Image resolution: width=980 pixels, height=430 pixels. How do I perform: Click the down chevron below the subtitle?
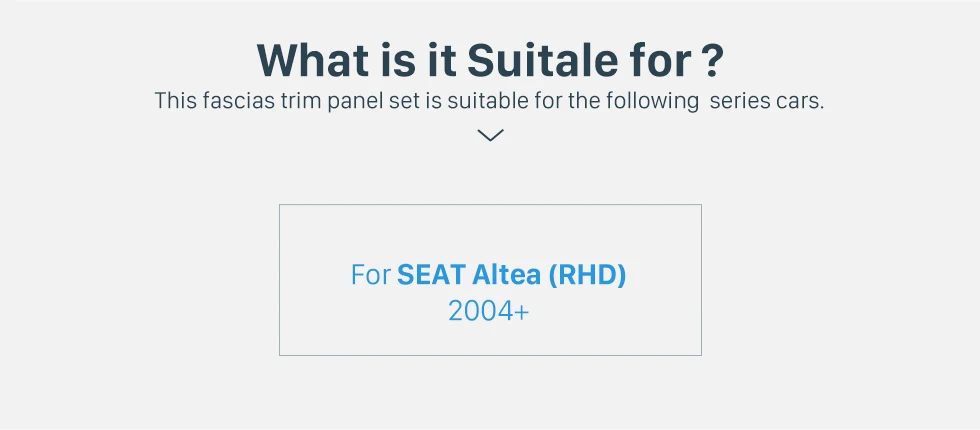pyautogui.click(x=490, y=135)
